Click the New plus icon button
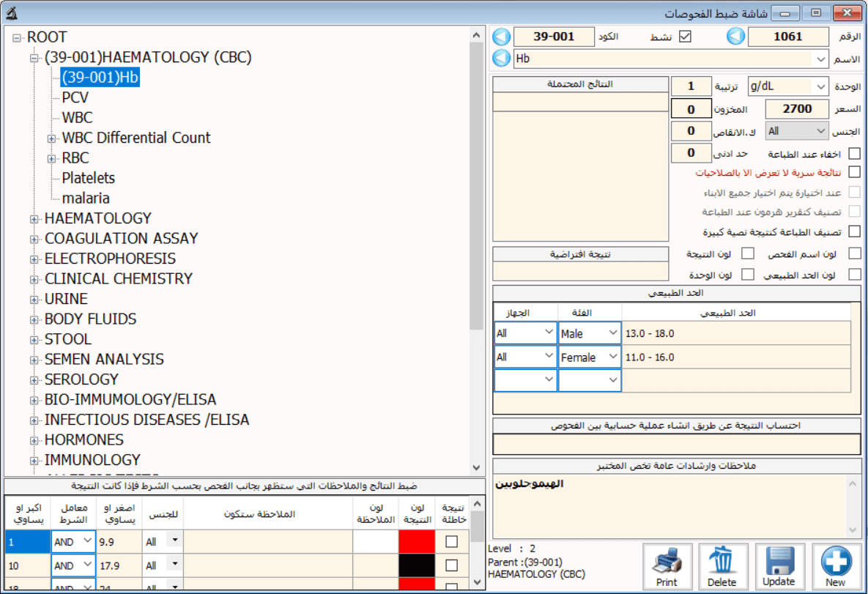The height and width of the screenshot is (594, 868). (836, 567)
